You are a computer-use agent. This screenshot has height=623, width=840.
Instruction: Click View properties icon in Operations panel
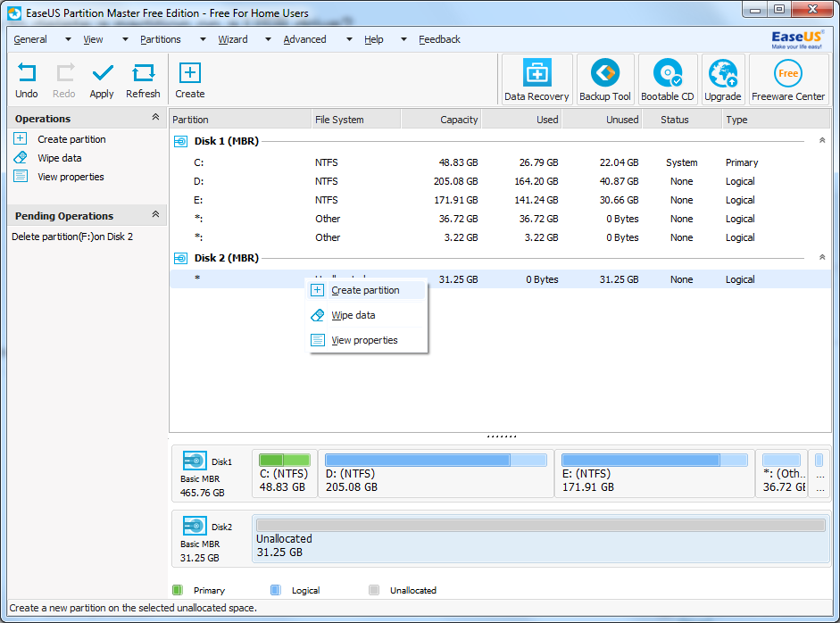click(x=21, y=176)
